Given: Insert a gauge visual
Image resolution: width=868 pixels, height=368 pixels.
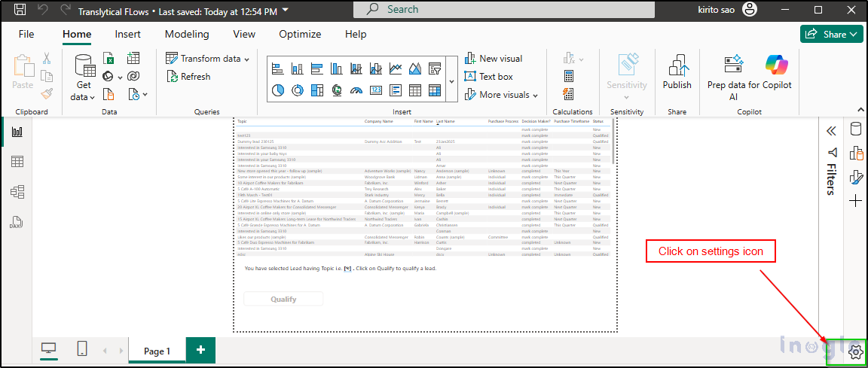Looking at the screenshot, I should pyautogui.click(x=356, y=90).
